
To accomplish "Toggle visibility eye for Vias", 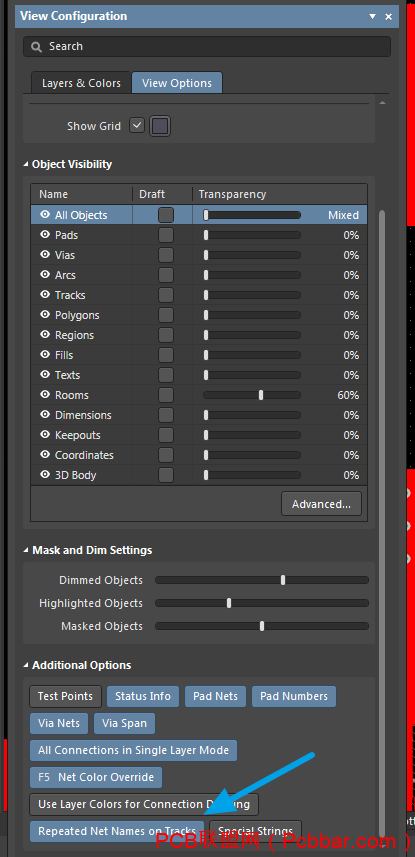I will (45, 255).
